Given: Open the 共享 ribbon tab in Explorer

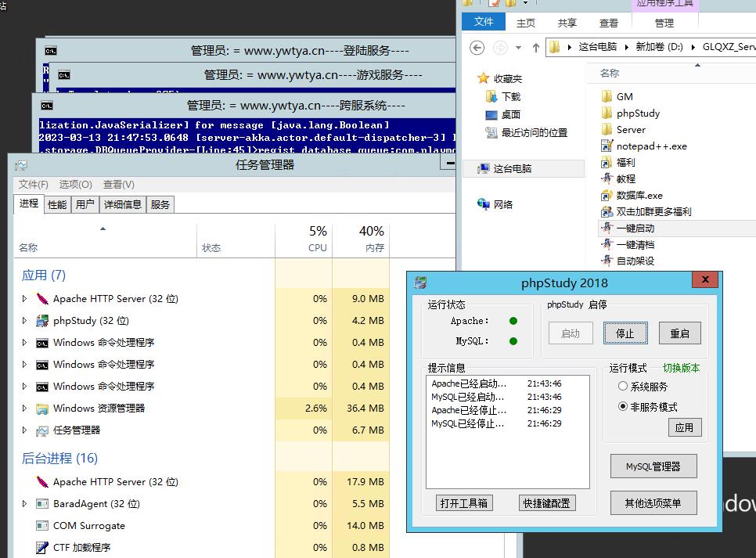Looking at the screenshot, I should pos(567,23).
